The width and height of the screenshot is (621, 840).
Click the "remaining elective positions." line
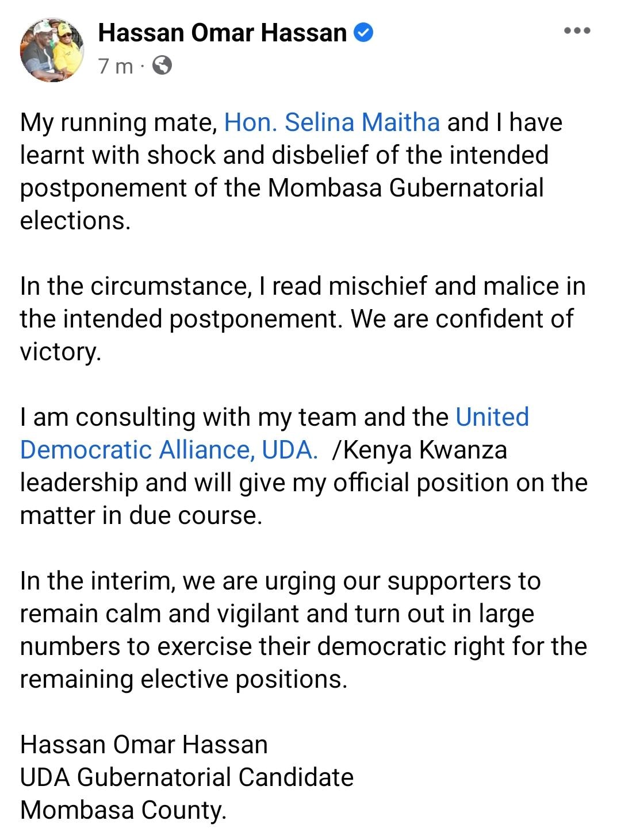click(184, 679)
